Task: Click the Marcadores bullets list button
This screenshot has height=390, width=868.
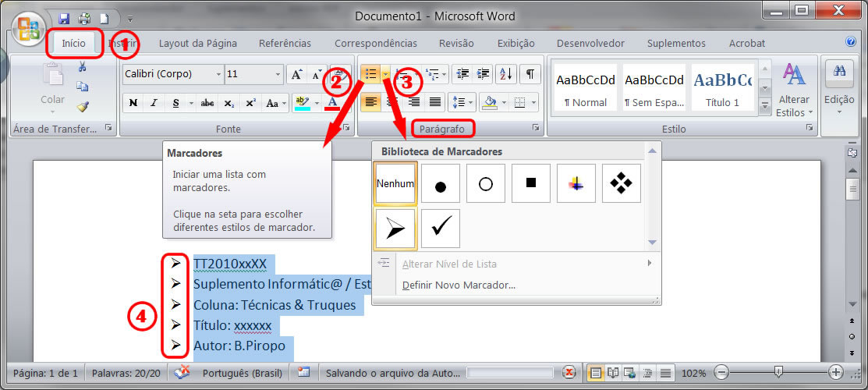Action: coord(370,73)
